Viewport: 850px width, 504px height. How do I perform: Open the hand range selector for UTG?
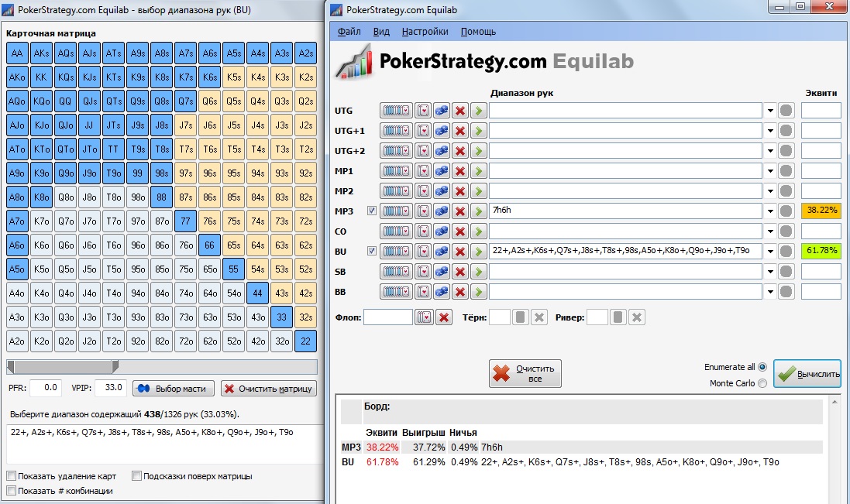(x=396, y=111)
